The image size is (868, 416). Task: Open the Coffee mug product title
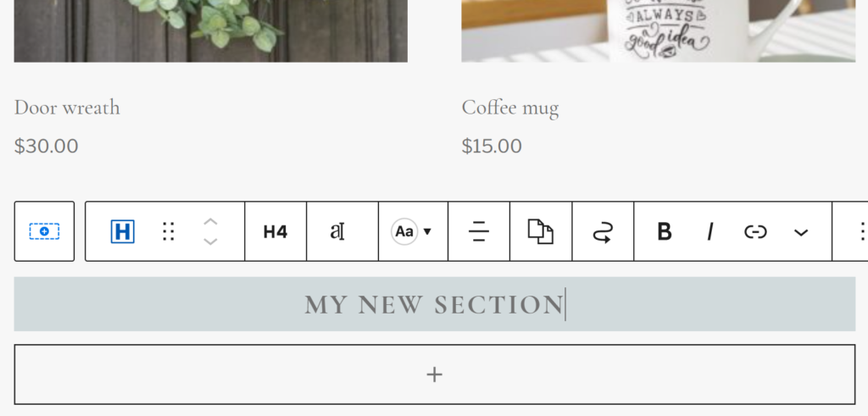tap(510, 108)
